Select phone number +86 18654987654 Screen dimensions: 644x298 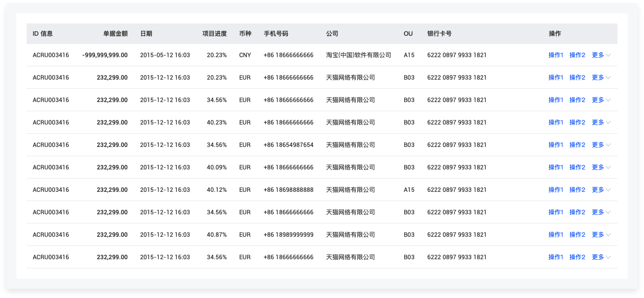pos(289,145)
